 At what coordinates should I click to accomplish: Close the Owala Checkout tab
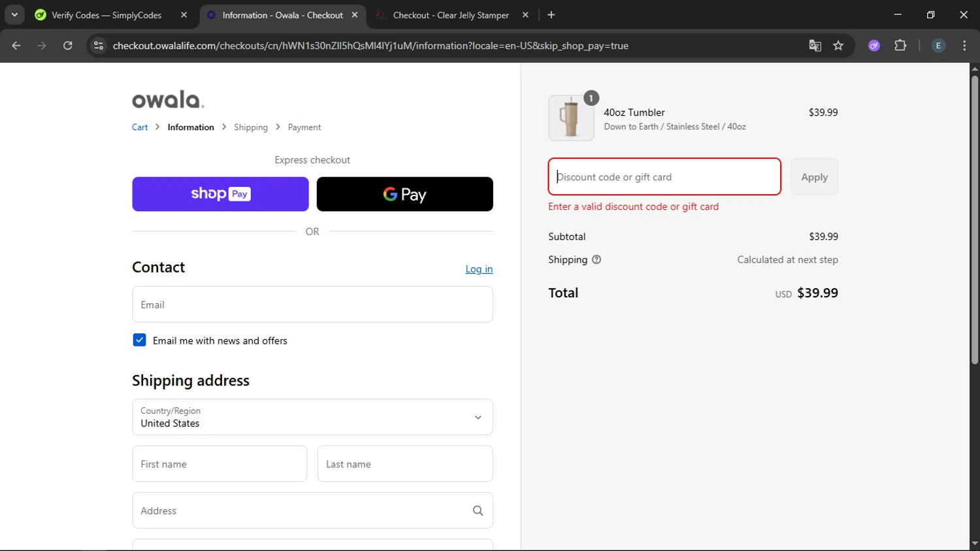coord(355,15)
